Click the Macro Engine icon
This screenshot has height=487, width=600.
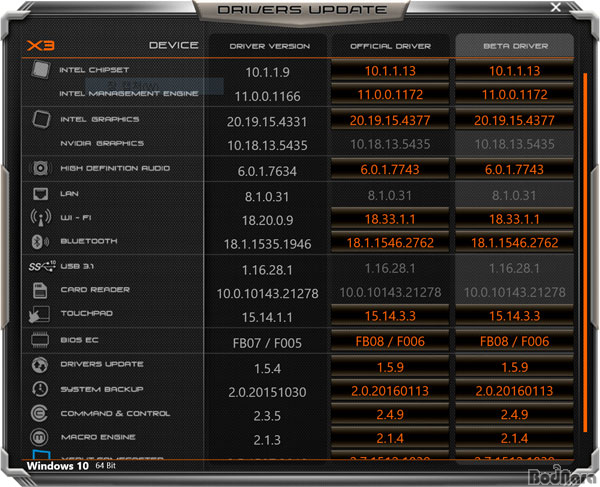coord(39,437)
